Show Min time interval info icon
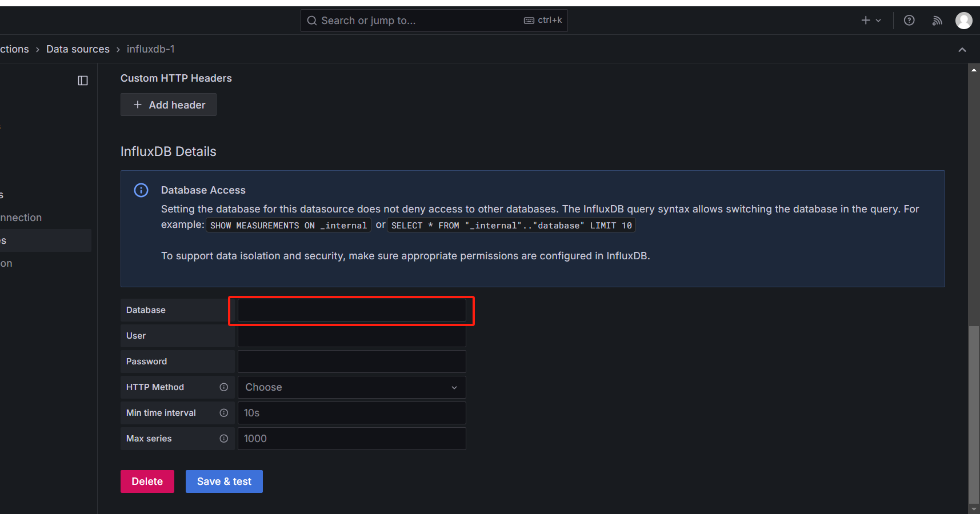 click(224, 413)
